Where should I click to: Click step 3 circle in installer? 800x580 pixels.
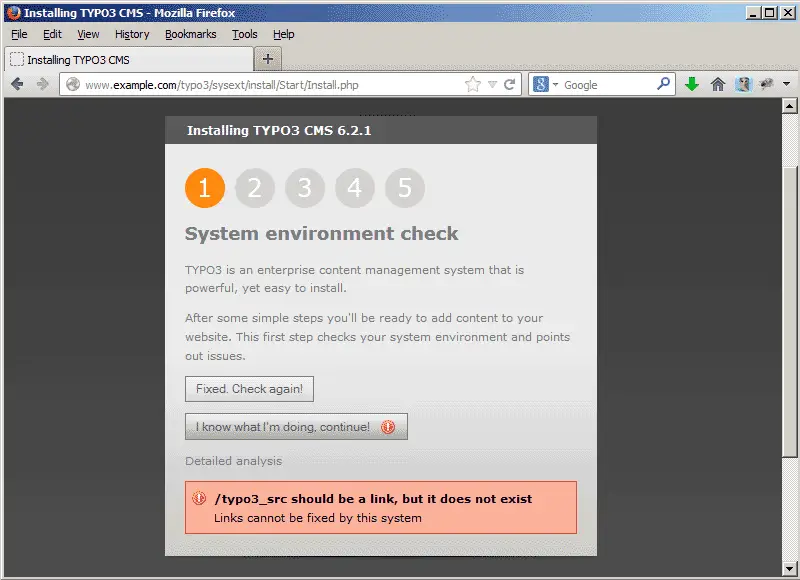(x=305, y=188)
